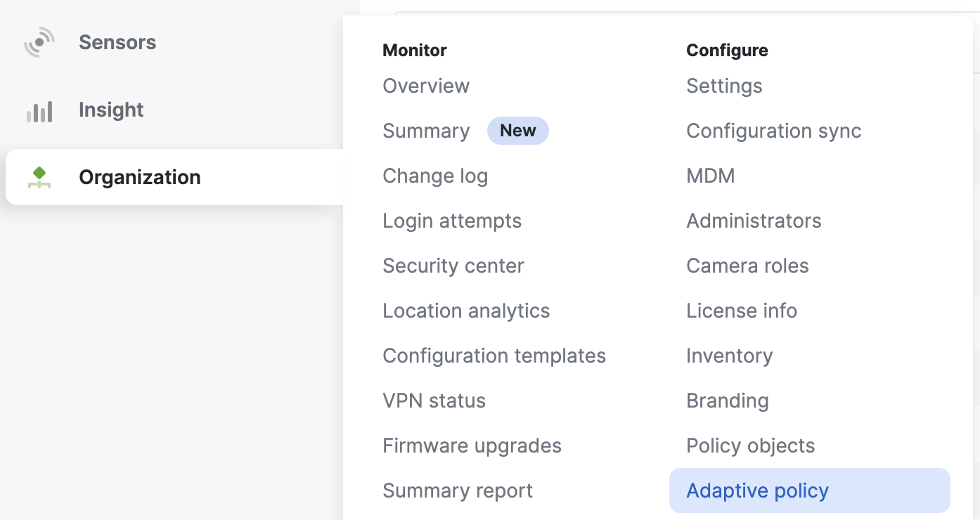980x520 pixels.
Task: Open the Security center
Action: pos(453,265)
